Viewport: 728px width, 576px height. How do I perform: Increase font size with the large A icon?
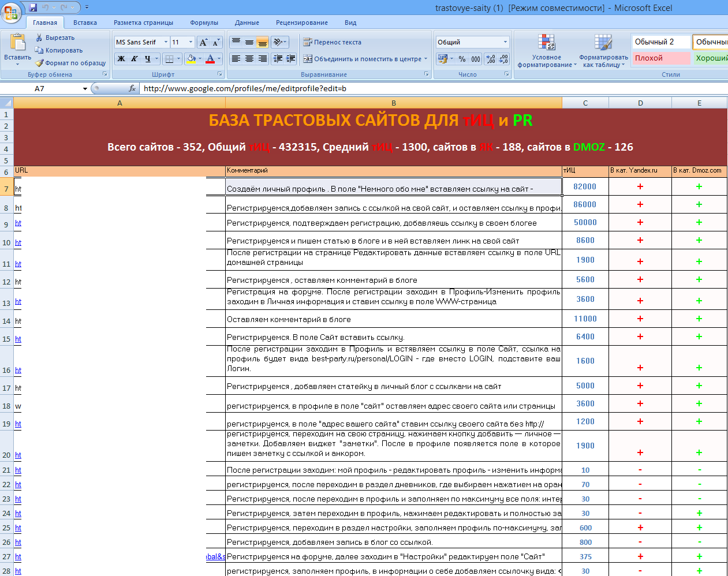[x=203, y=42]
